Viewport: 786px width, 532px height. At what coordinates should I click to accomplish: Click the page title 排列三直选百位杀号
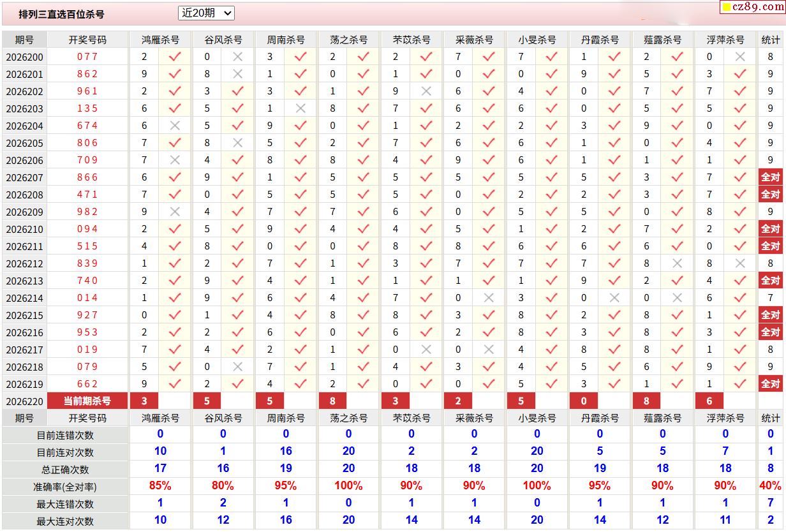pos(61,14)
